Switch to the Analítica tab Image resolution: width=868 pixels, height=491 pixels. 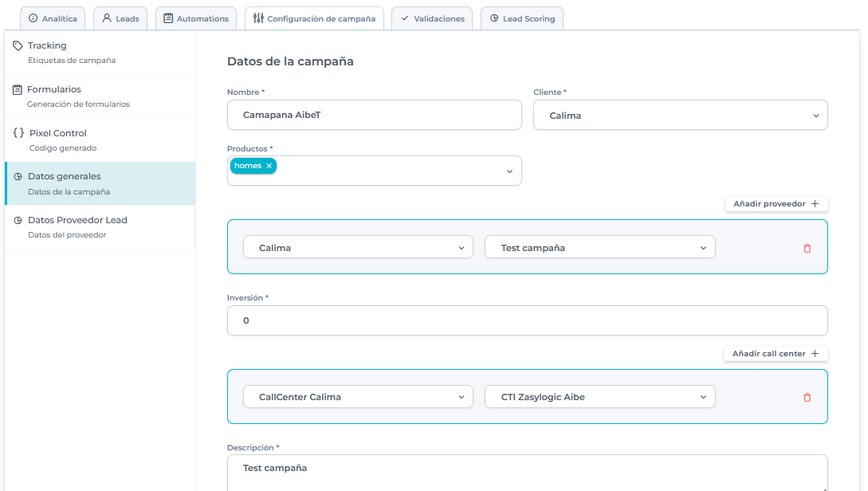click(53, 18)
